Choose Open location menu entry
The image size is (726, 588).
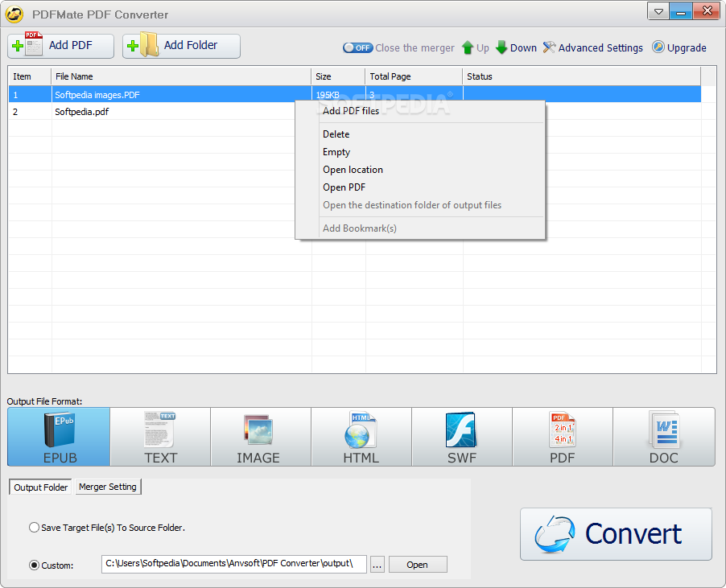[x=420, y=170]
